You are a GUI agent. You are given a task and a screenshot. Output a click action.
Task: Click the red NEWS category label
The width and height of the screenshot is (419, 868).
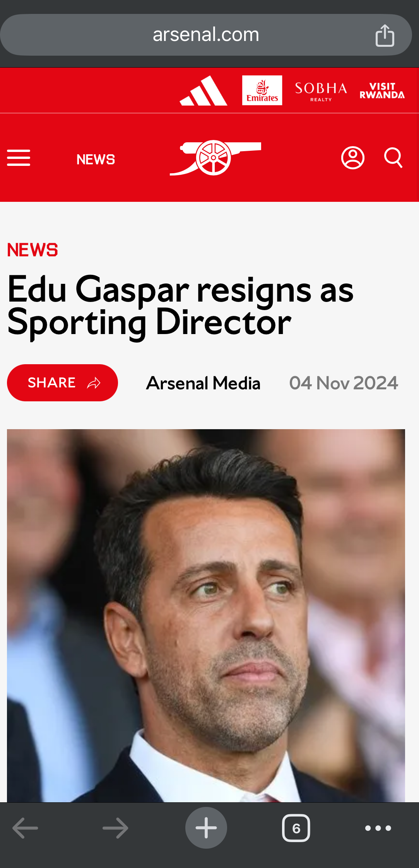33,250
